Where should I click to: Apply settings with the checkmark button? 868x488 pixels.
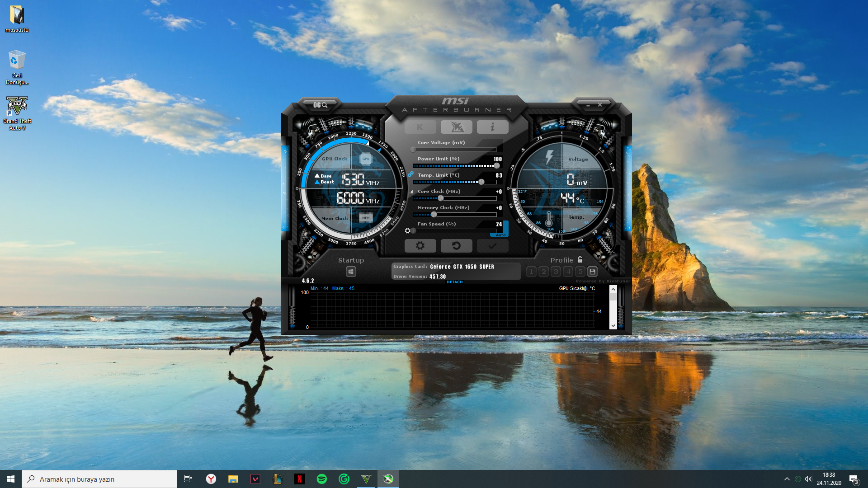click(x=492, y=246)
